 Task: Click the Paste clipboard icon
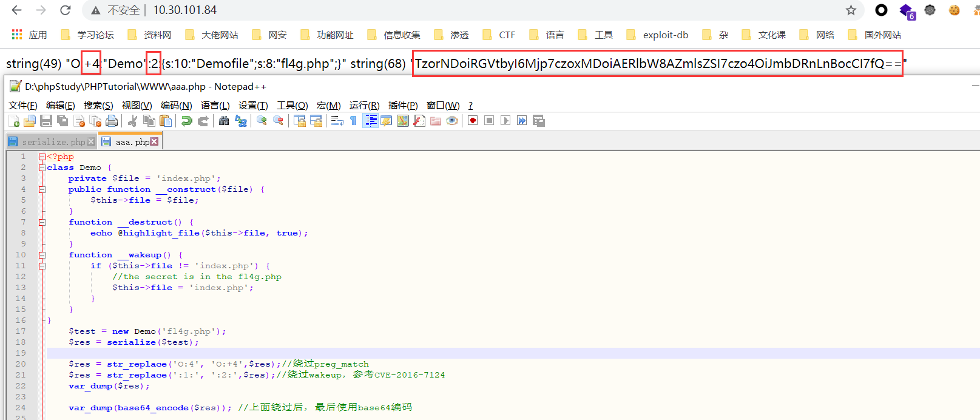(165, 121)
